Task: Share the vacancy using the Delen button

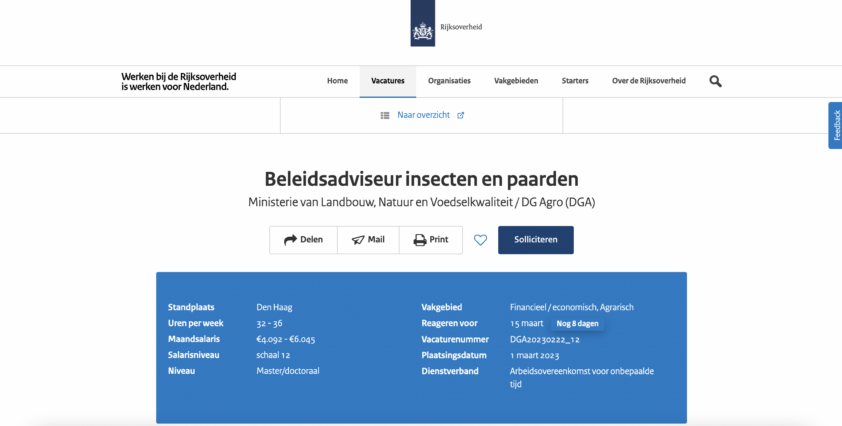Action: pyautogui.click(x=303, y=240)
